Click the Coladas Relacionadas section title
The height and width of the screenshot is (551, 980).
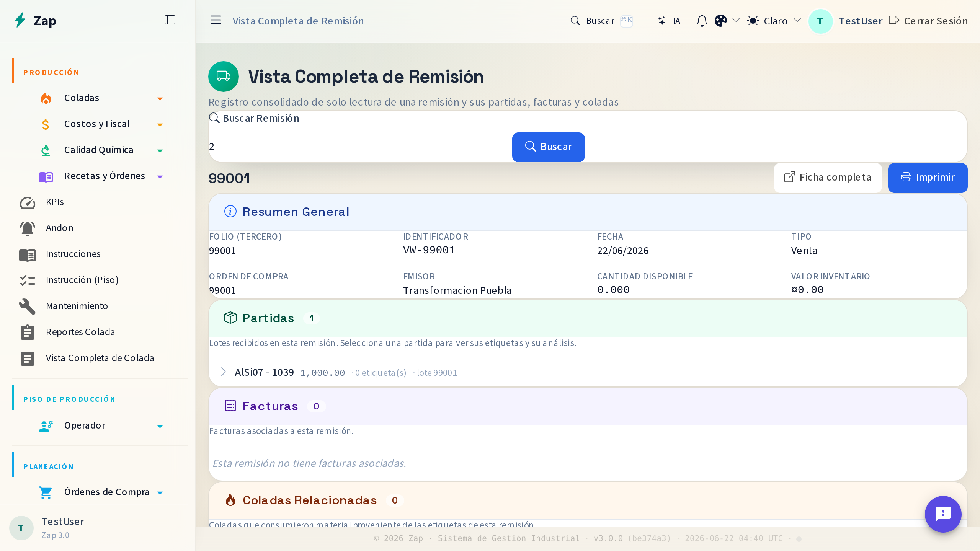[310, 500]
